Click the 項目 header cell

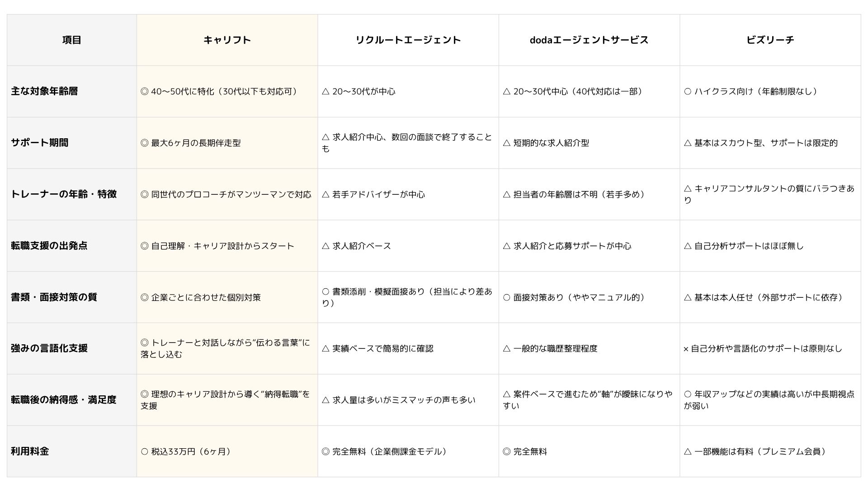(72, 40)
